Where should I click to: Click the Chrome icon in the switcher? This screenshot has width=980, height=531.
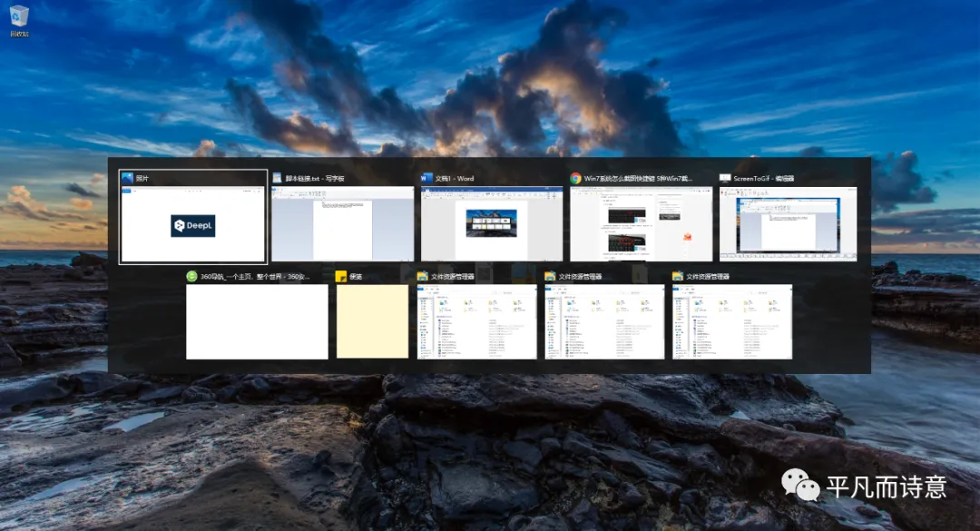tap(575, 178)
